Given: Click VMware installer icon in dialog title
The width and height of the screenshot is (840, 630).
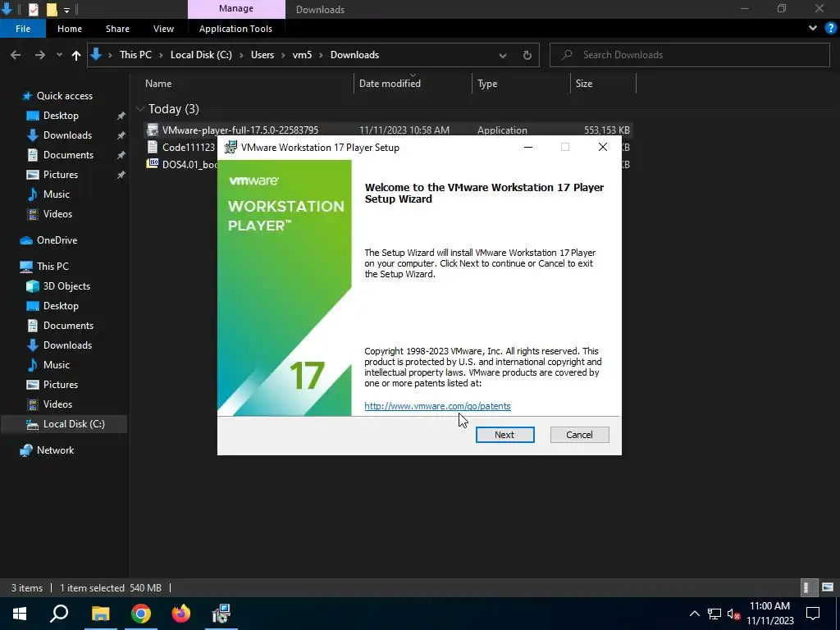Looking at the screenshot, I should 231,148.
